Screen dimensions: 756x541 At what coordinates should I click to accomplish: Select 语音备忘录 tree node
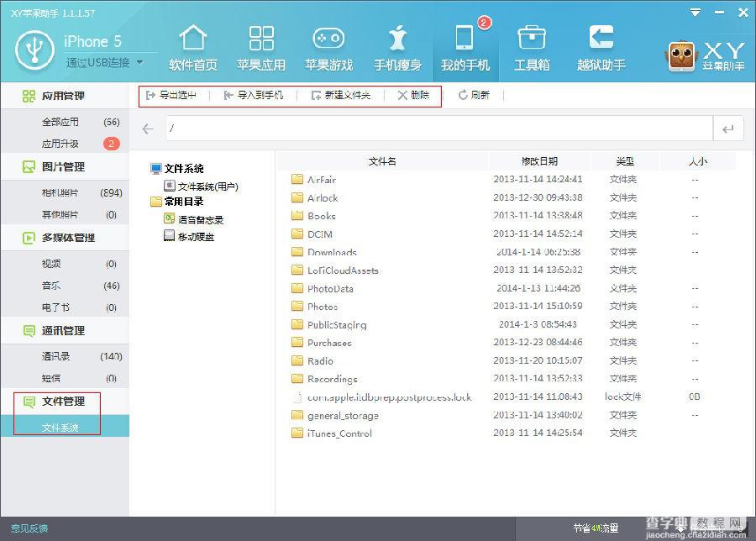(194, 220)
